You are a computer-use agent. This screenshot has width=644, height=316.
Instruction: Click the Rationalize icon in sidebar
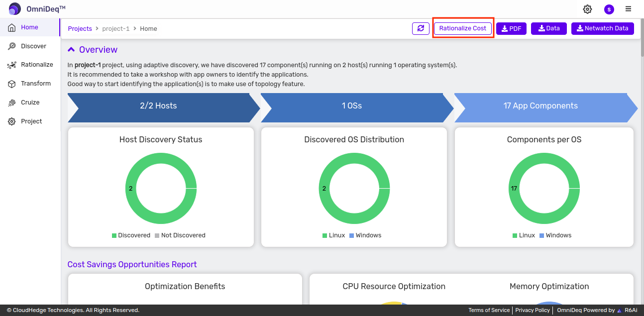click(x=12, y=65)
